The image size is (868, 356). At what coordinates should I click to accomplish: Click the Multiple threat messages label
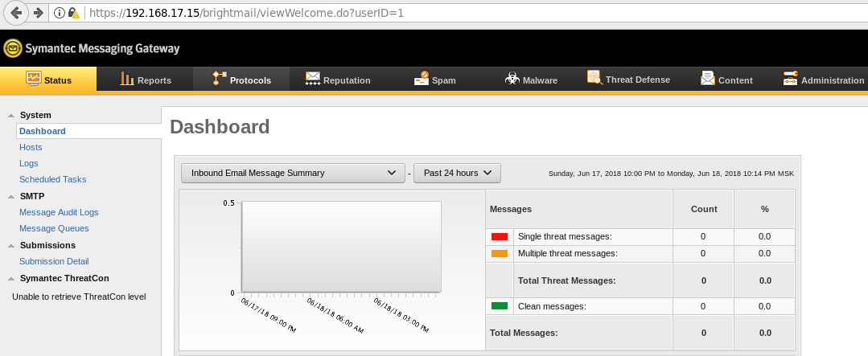click(x=567, y=253)
